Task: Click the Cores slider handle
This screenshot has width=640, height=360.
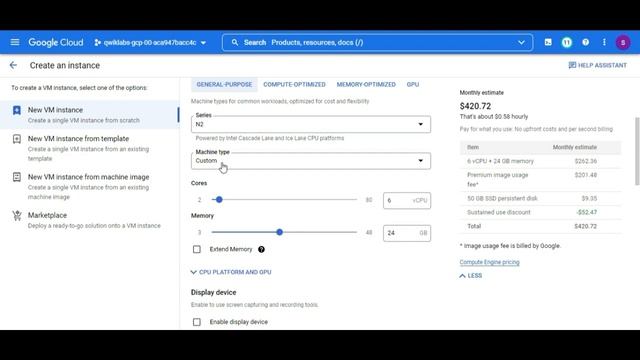Action: 219,200
